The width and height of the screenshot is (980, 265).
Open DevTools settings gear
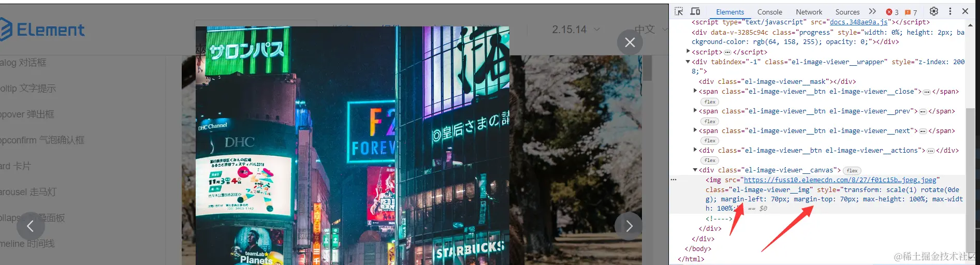934,11
